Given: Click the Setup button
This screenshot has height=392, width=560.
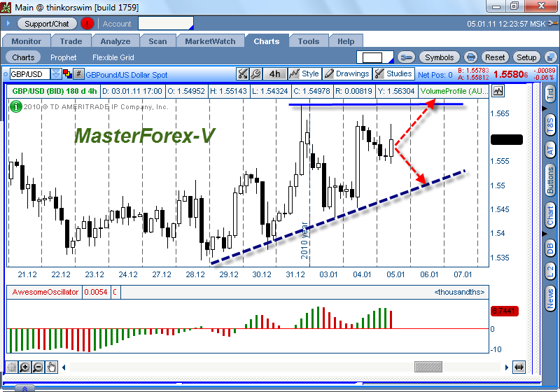Looking at the screenshot, I should [526, 57].
